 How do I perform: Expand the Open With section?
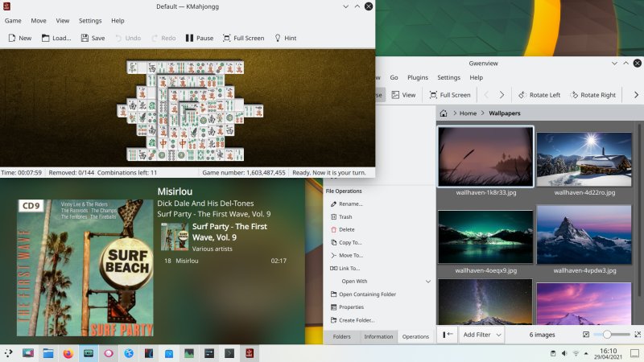(427, 282)
